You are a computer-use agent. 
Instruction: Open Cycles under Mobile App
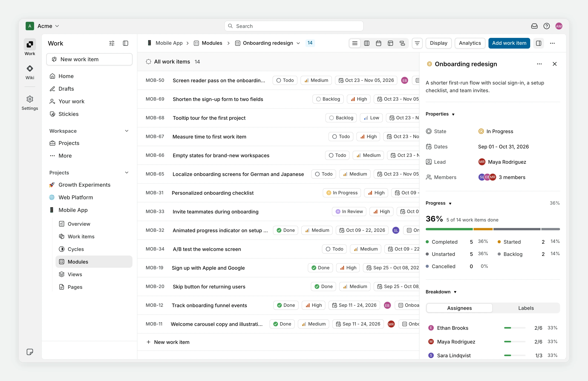tap(94, 249)
